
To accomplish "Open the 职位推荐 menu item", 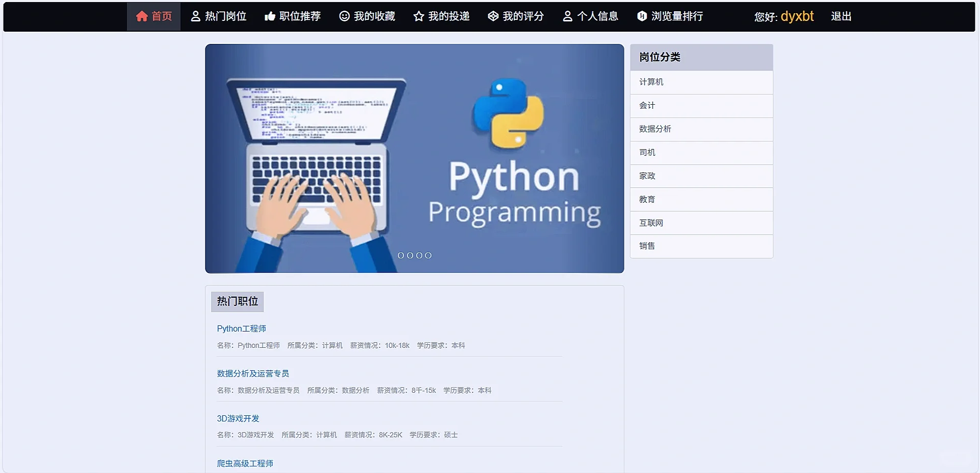I will pos(293,16).
